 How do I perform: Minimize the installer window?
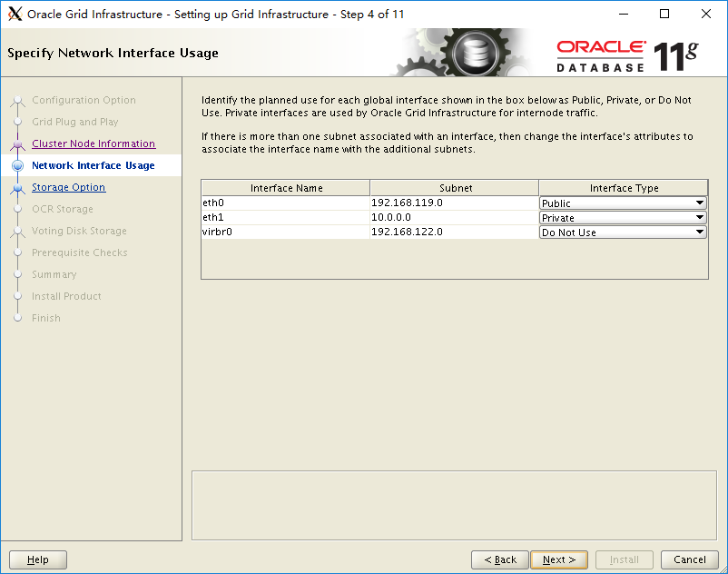tap(624, 14)
